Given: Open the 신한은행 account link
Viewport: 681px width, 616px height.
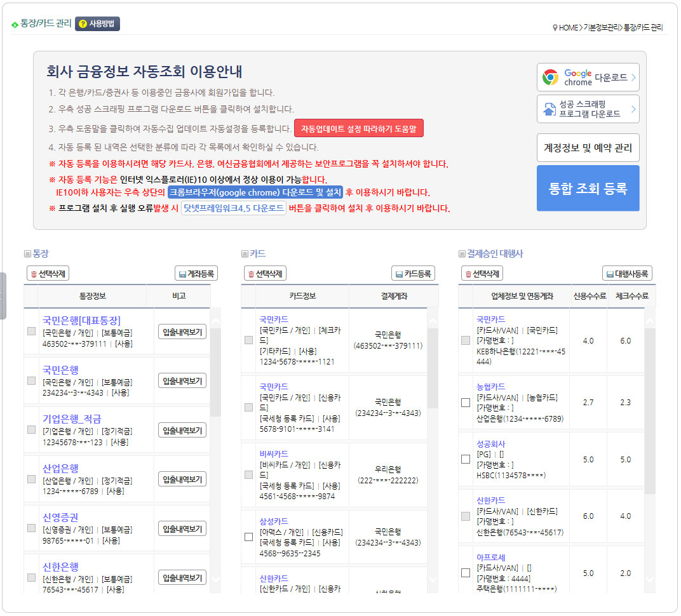Looking at the screenshot, I should coord(60,567).
